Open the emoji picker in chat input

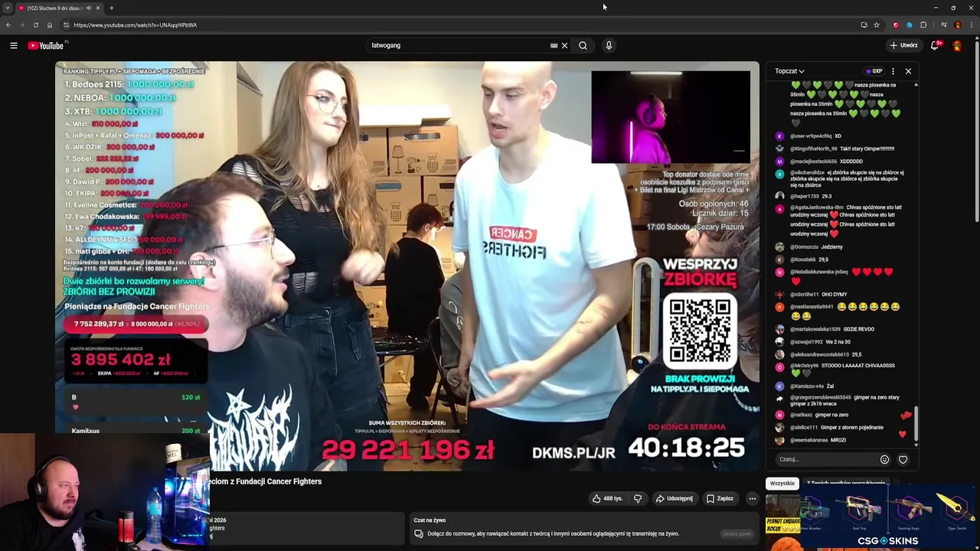884,459
